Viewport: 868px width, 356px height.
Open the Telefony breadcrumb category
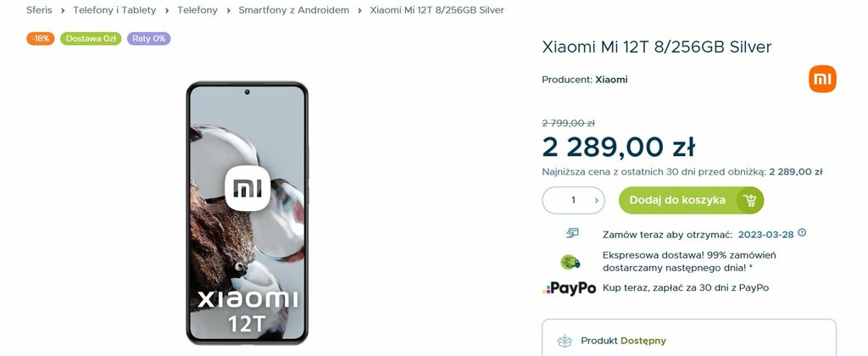pyautogui.click(x=198, y=10)
